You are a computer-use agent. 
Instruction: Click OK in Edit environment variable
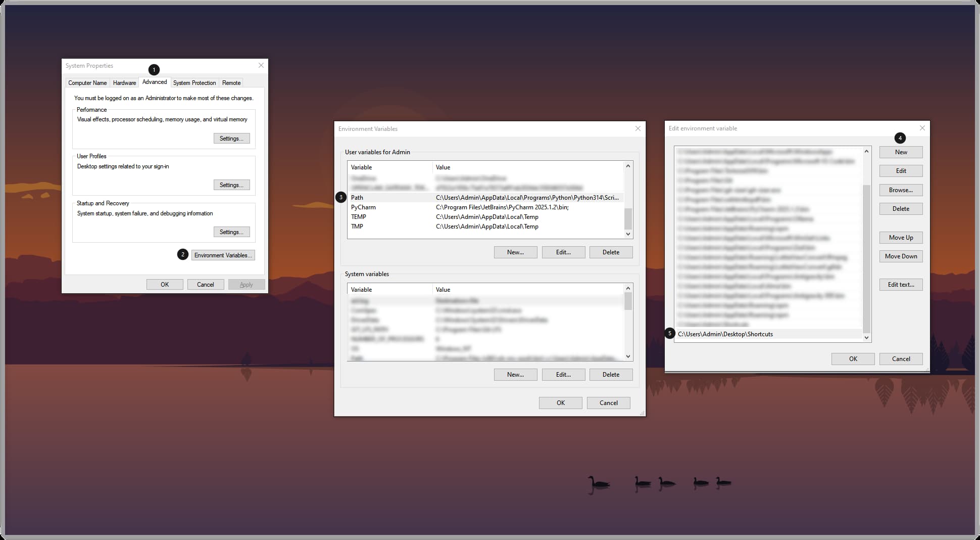click(x=853, y=359)
